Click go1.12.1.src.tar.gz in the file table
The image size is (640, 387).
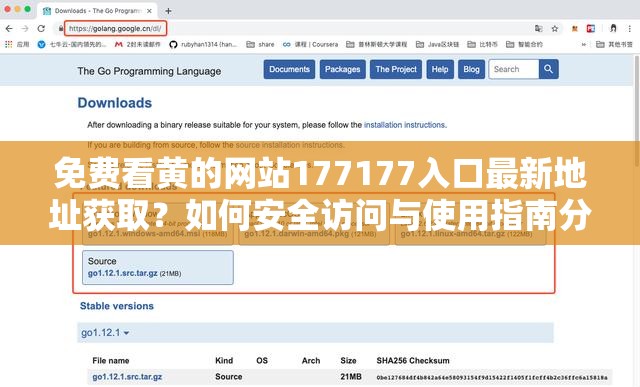coord(127,377)
